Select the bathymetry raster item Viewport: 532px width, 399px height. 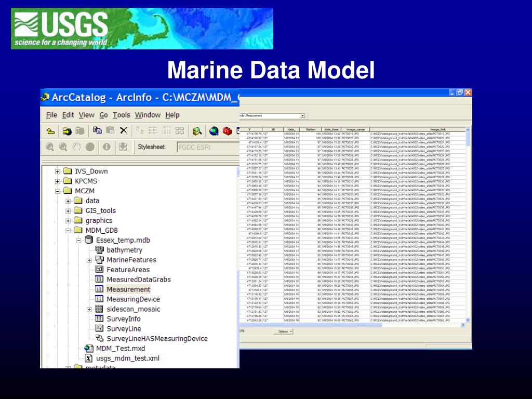pyautogui.click(x=124, y=250)
